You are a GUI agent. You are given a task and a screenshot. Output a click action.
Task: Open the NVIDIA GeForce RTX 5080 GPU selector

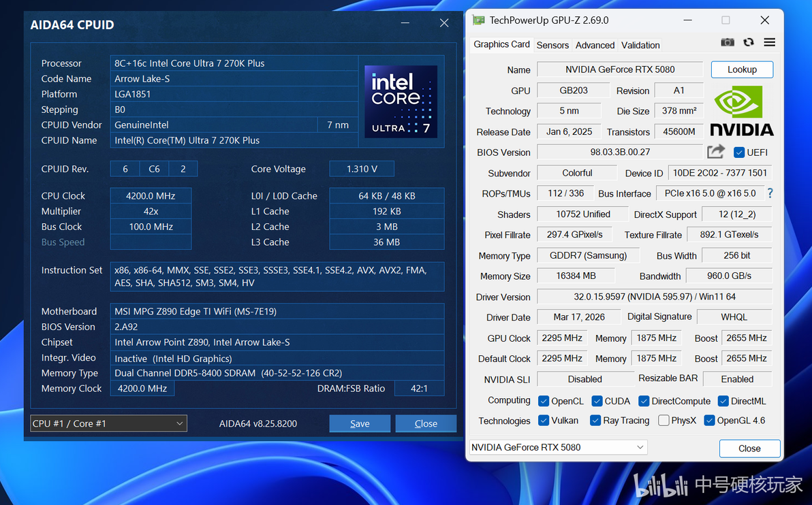coord(559,447)
